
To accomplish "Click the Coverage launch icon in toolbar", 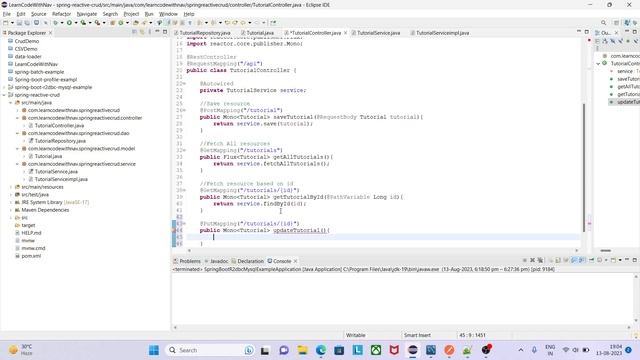I will click(83, 23).
